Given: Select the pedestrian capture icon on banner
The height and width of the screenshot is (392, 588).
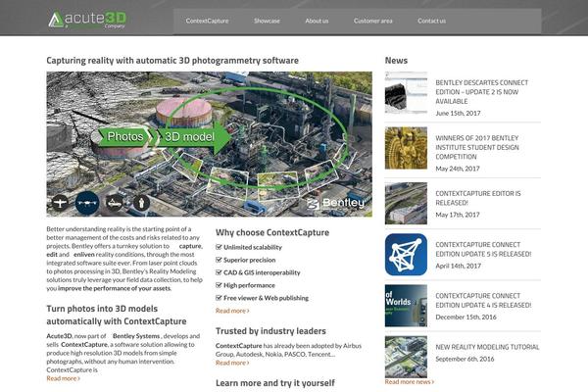Looking at the screenshot, I should pyautogui.click(x=141, y=203).
